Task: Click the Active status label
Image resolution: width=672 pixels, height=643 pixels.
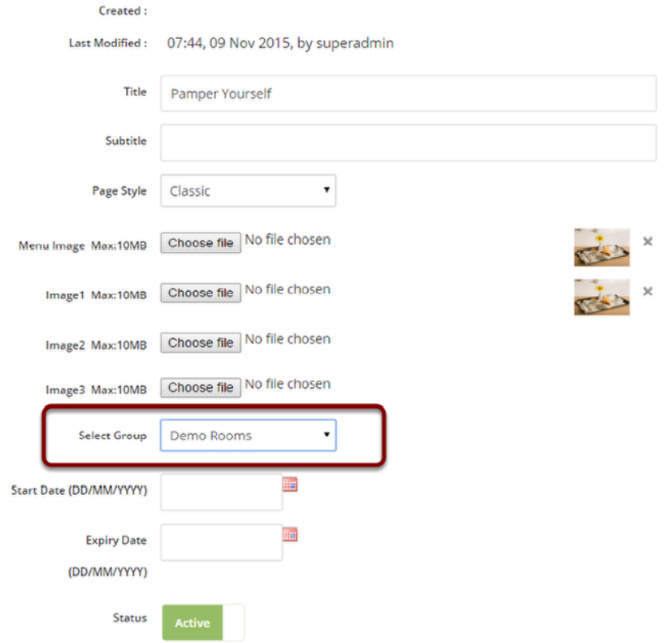Action: click(191, 623)
